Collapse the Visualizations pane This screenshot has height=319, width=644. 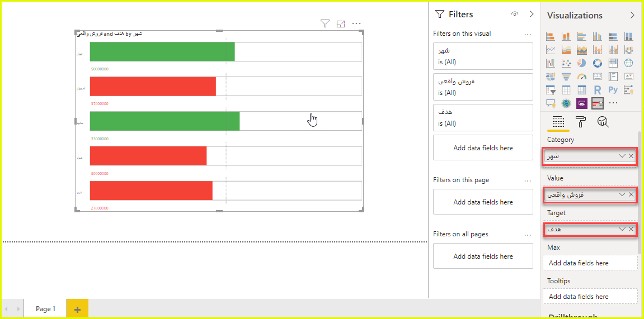(632, 15)
